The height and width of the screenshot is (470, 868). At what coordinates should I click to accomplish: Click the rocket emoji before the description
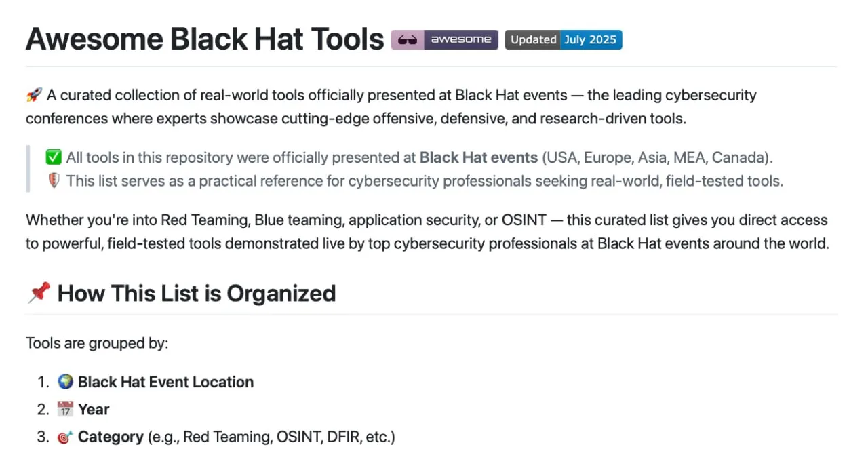click(x=34, y=95)
